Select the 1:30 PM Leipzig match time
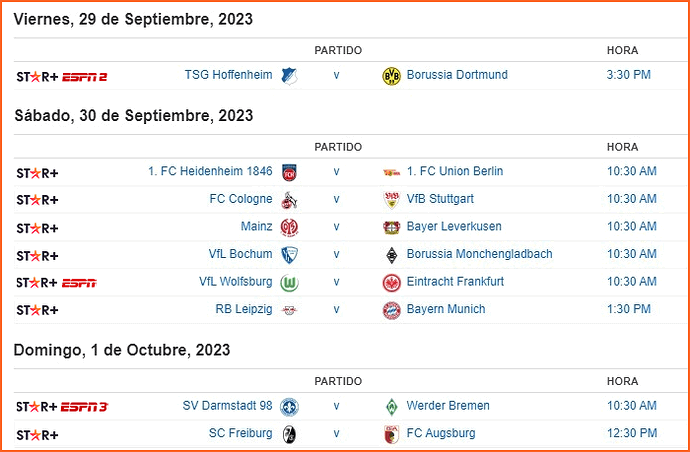Screen dimensions: 690x452 point(629,309)
